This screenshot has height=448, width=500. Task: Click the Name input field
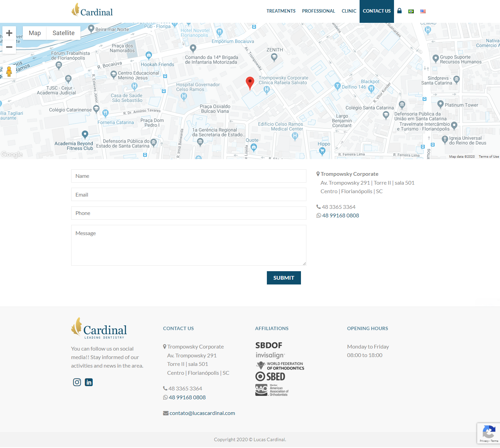coord(188,176)
